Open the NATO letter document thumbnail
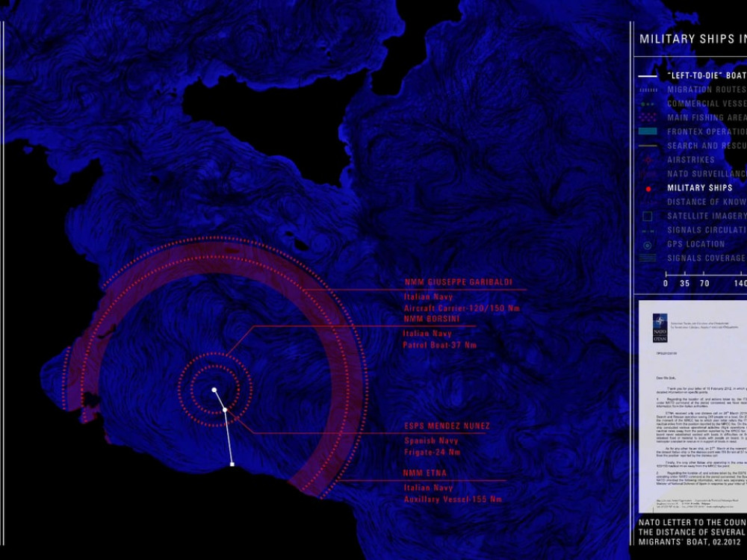Image resolution: width=747 pixels, height=560 pixels. click(692, 406)
